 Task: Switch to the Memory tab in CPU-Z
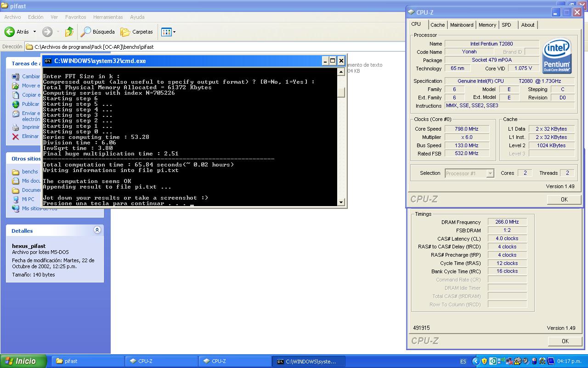click(x=487, y=25)
